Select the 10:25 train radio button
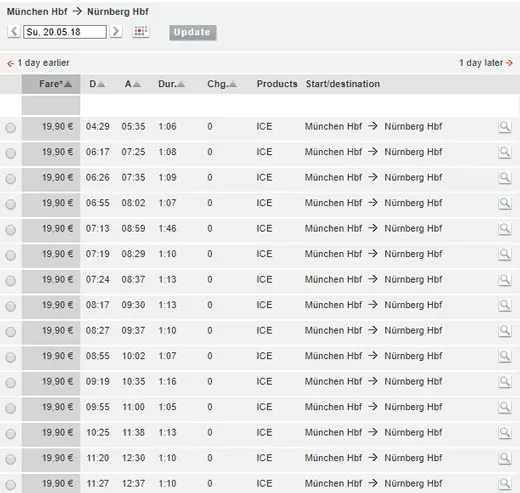Image resolution: width=520 pixels, height=493 pixels. (11, 434)
